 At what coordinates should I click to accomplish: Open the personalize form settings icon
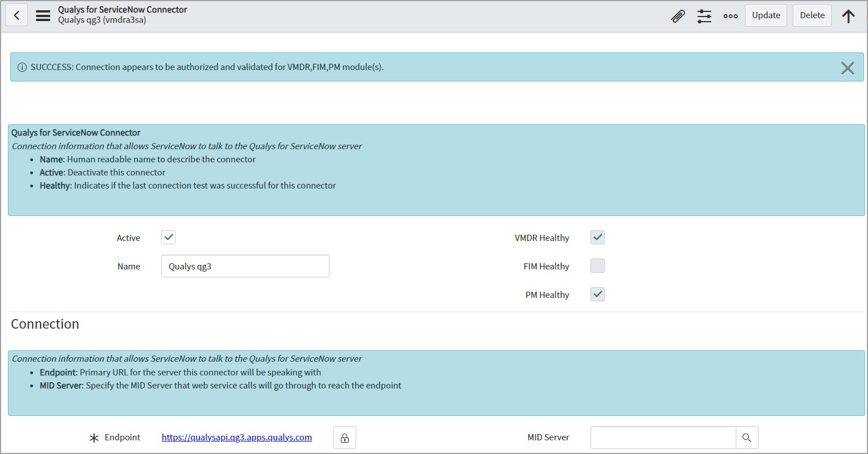click(704, 16)
